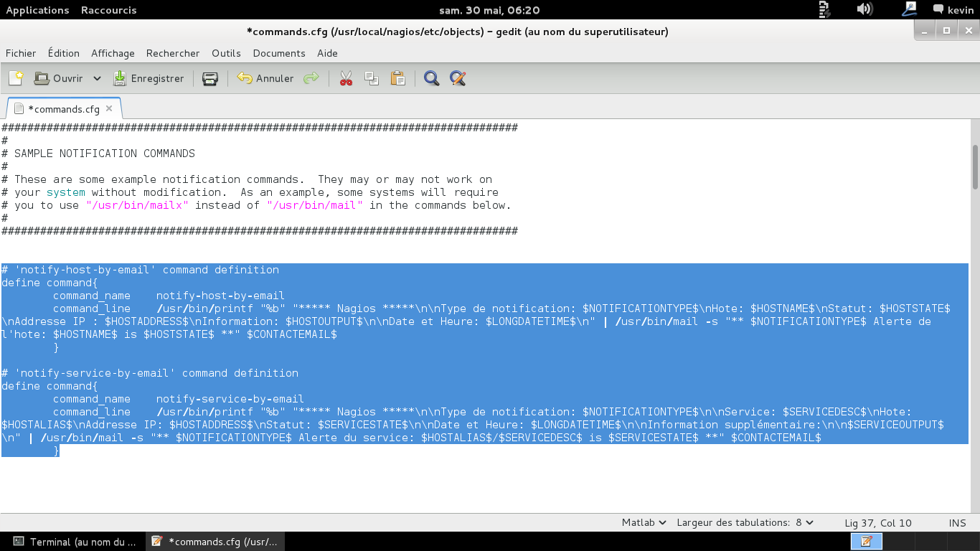Create a new document with toolbar icon

16,78
